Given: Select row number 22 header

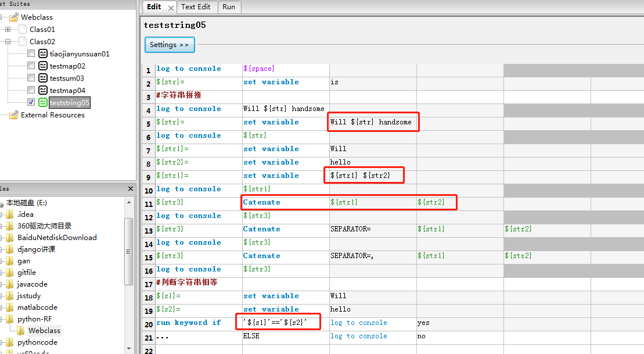Looking at the screenshot, I should coord(149,351).
